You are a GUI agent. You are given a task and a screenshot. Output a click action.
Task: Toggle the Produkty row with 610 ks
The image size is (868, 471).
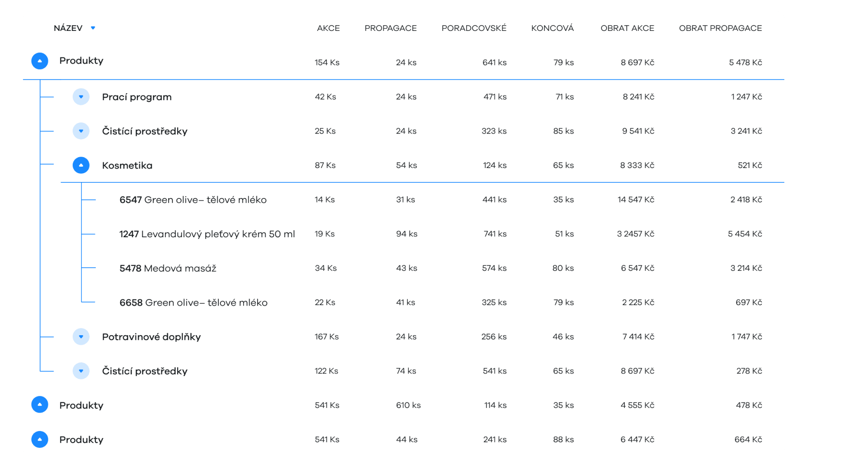pos(40,405)
